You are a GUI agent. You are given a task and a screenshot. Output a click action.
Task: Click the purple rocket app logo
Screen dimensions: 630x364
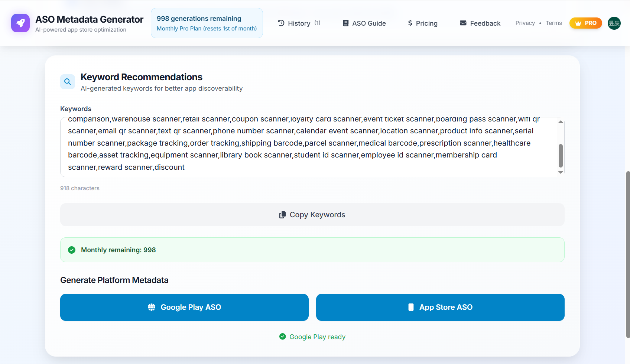(20, 23)
